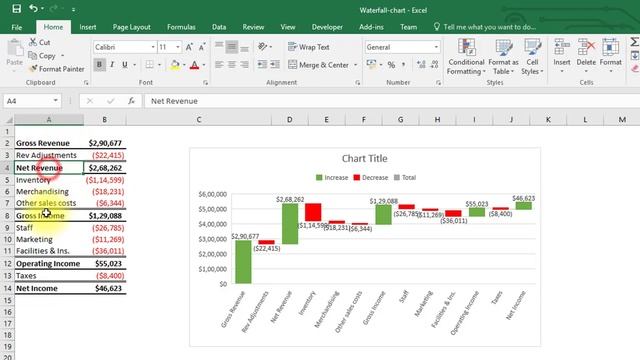Image resolution: width=640 pixels, height=360 pixels.
Task: Save the workbook via Save icon
Action: point(16,9)
